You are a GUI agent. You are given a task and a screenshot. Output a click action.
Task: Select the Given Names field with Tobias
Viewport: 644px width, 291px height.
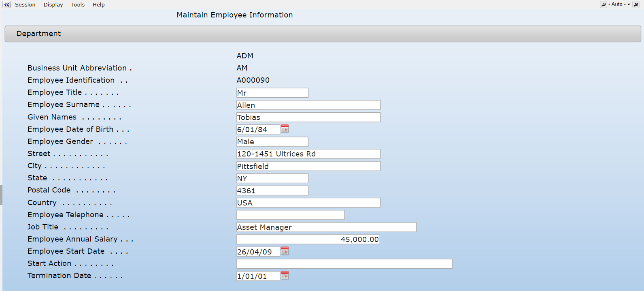click(308, 117)
